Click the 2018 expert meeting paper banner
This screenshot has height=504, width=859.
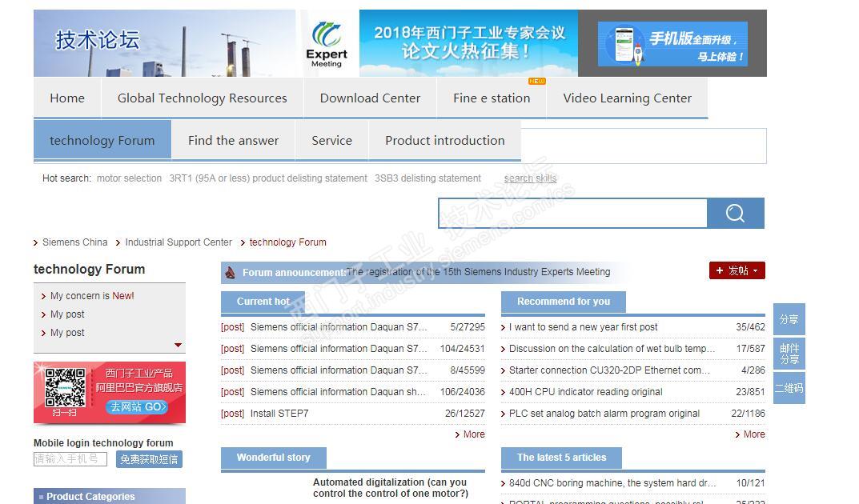[x=468, y=43]
